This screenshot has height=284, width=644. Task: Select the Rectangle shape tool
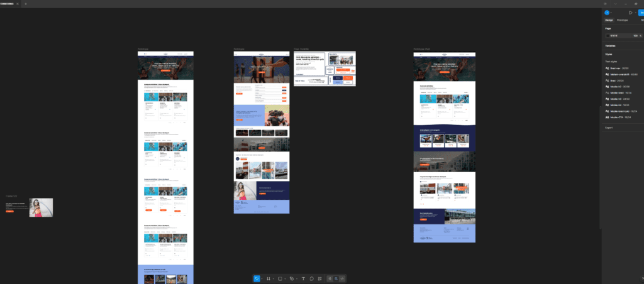(x=280, y=279)
